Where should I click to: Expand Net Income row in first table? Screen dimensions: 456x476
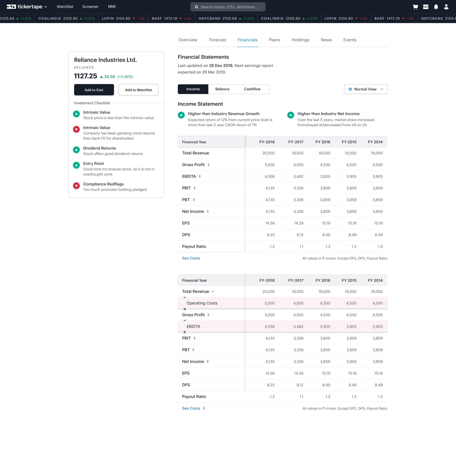tap(208, 211)
